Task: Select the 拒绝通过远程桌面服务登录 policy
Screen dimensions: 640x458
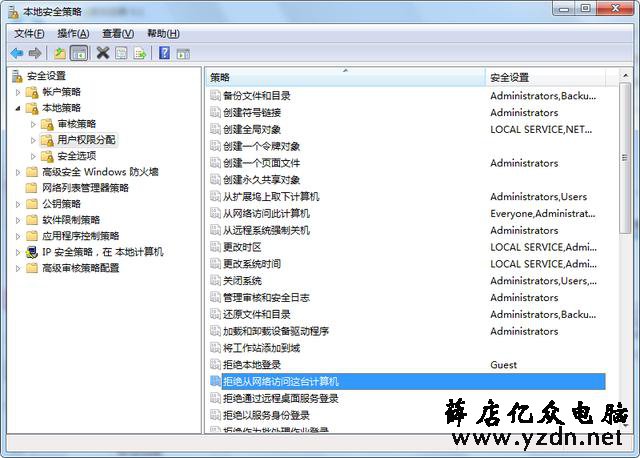Action: pyautogui.click(x=407, y=398)
